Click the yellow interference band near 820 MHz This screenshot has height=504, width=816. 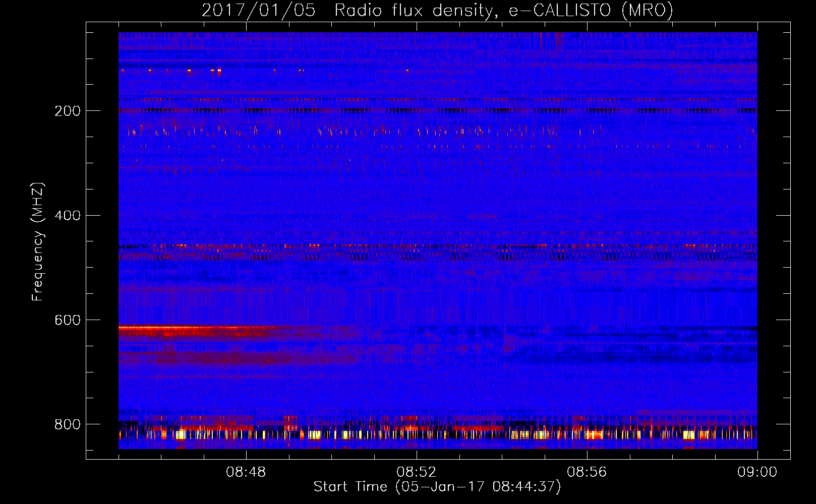click(438, 434)
